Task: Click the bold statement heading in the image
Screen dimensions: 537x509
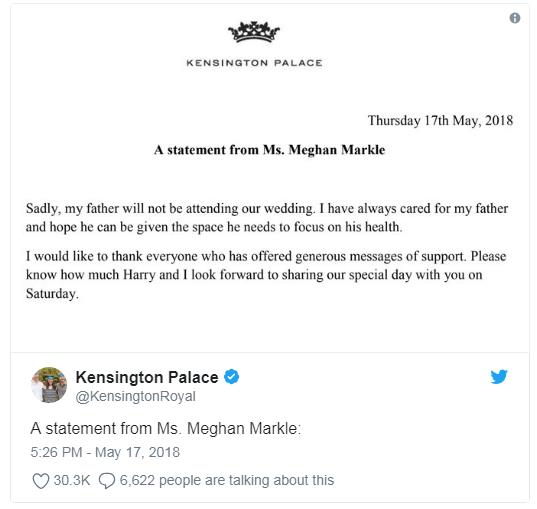Action: point(270,150)
